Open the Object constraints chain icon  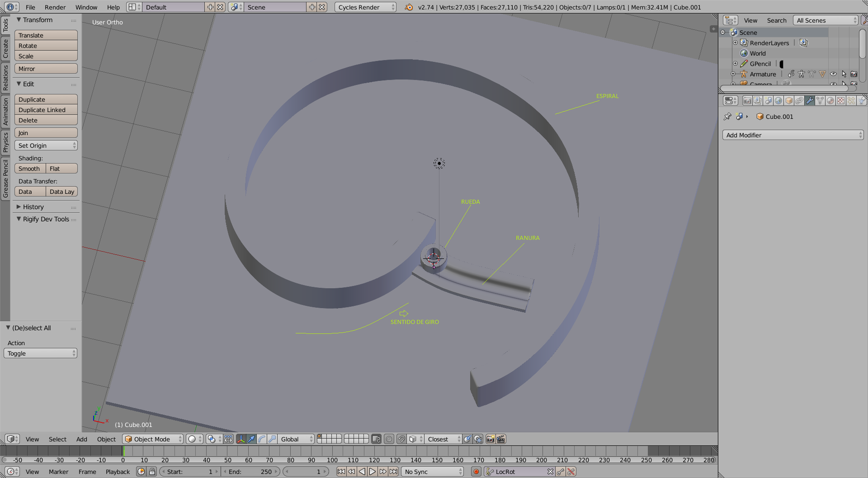pyautogui.click(x=799, y=101)
